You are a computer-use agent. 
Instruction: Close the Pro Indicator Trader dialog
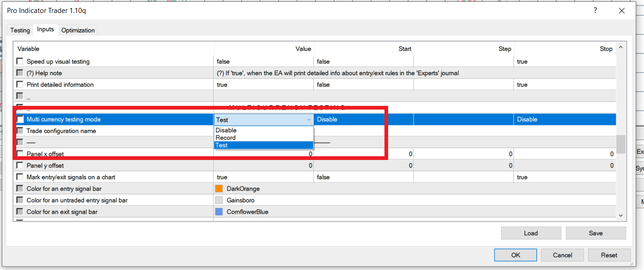(x=622, y=10)
